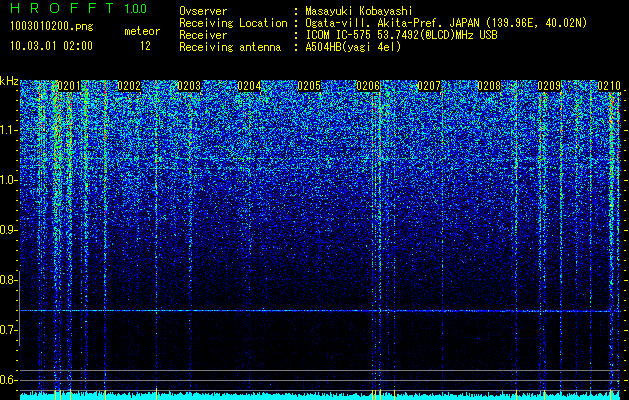629x400 pixels.
Task: Click the 0201 time marker
Action: click(x=69, y=86)
